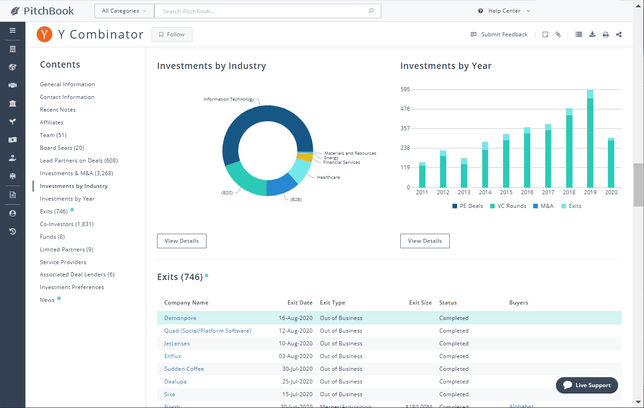Screen dimensions: 644x408
Task: Click the attachment paperclip icon
Action: pos(559,34)
